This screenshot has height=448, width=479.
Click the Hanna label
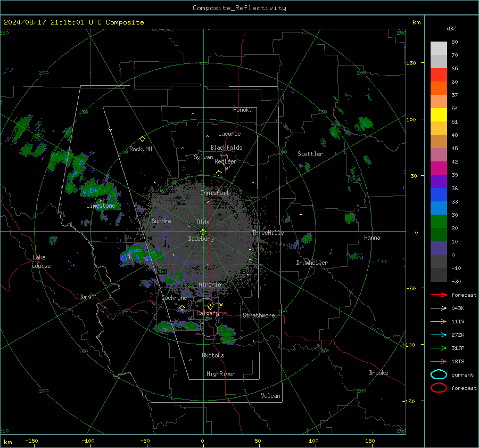(372, 238)
